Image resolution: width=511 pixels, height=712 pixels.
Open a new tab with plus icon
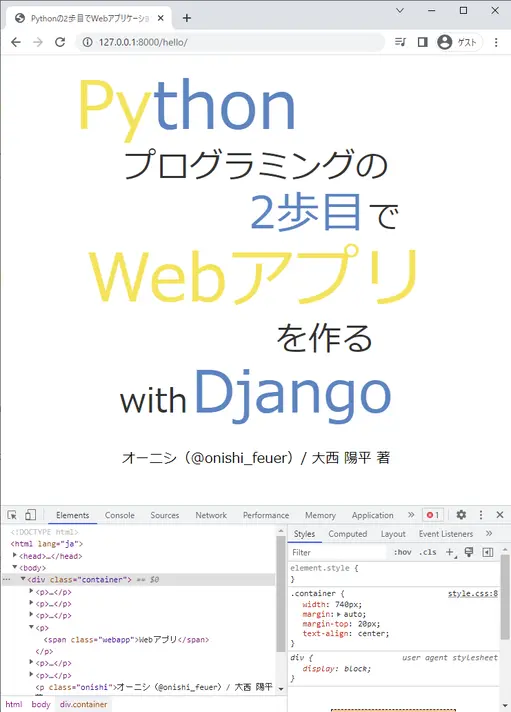tap(187, 18)
